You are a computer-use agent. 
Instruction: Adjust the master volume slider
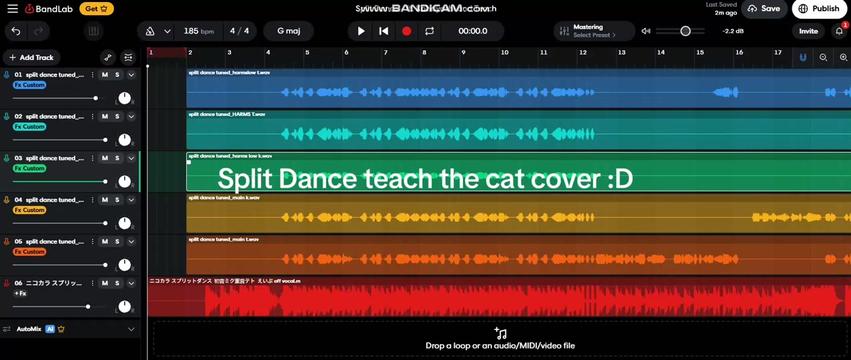pos(681,31)
